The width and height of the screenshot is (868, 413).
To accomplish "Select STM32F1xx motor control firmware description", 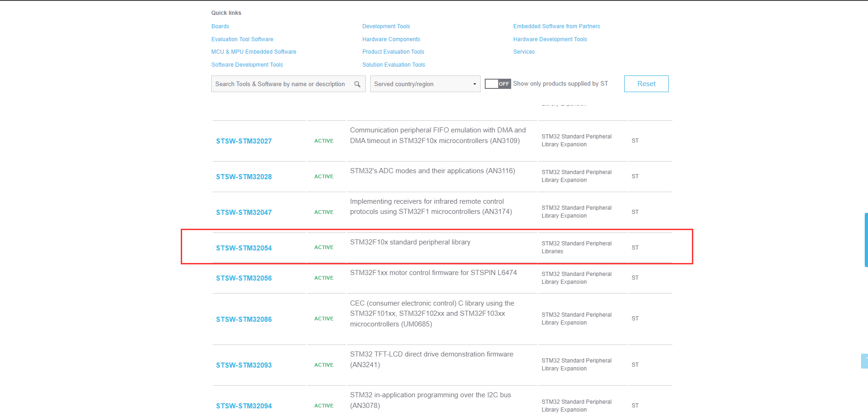I will point(433,273).
